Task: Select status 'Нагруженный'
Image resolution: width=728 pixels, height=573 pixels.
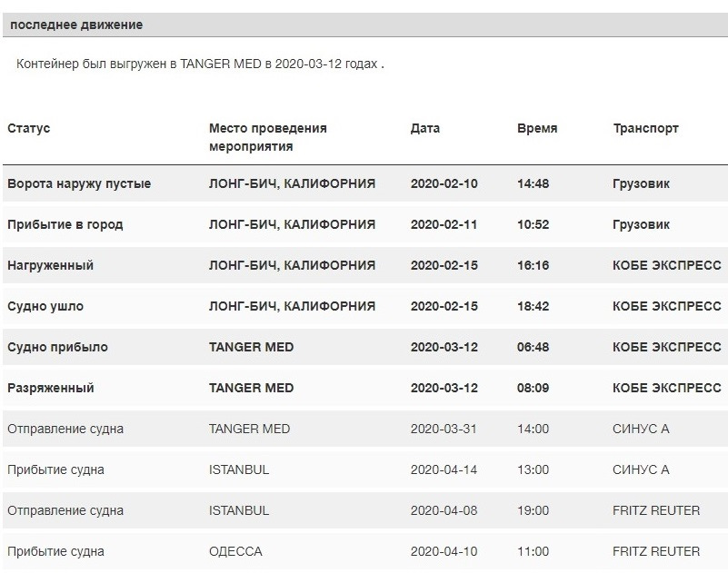Action: [x=50, y=265]
